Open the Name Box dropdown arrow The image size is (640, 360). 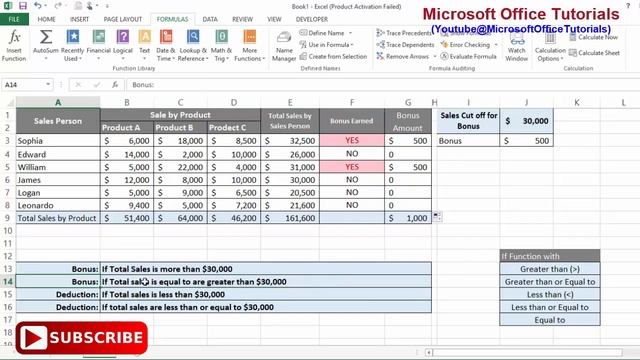point(48,84)
